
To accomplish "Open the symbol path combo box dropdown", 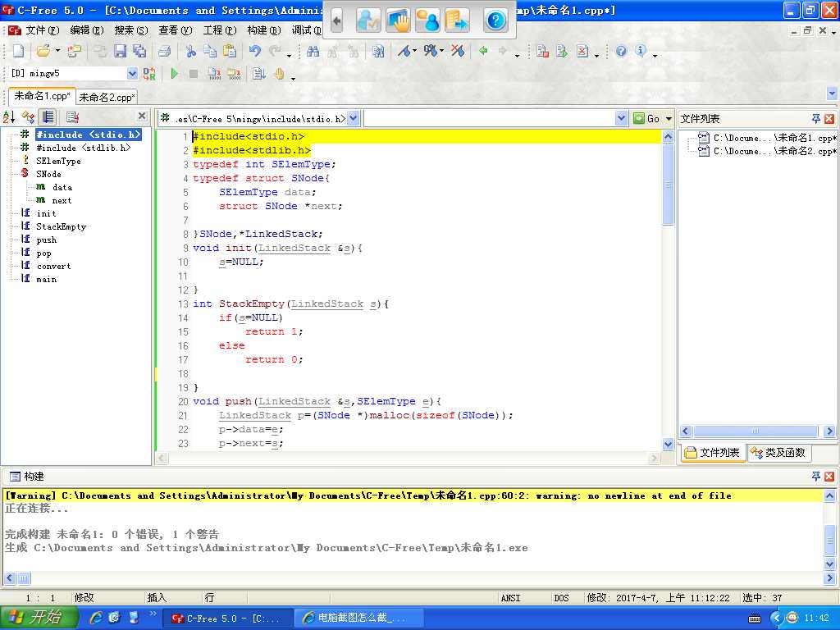I will pyautogui.click(x=353, y=118).
